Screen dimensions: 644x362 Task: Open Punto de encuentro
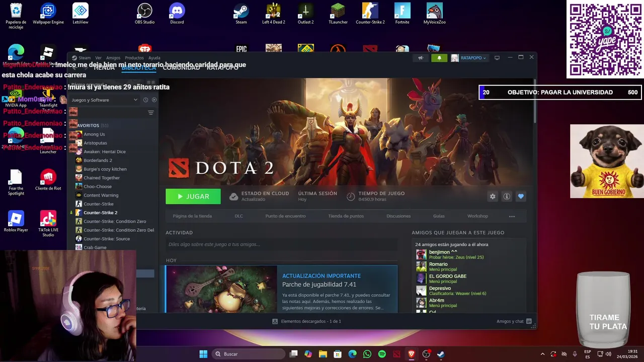point(285,216)
